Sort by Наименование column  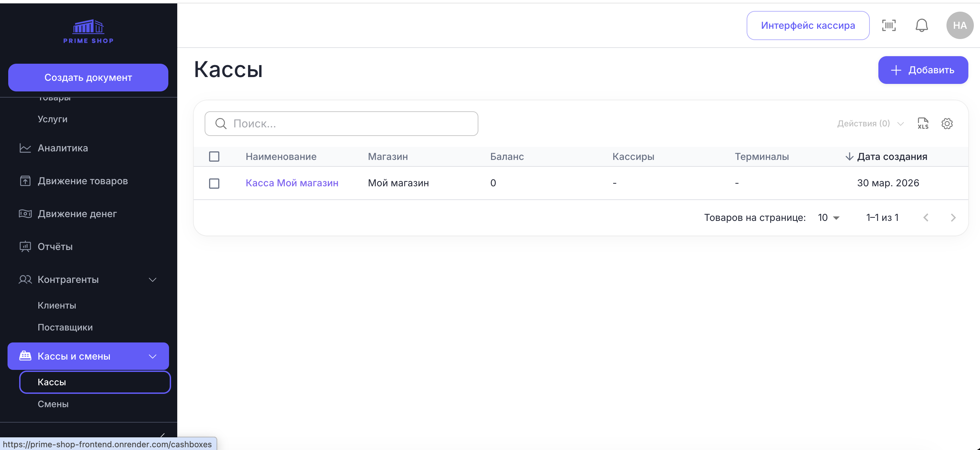[x=281, y=157]
